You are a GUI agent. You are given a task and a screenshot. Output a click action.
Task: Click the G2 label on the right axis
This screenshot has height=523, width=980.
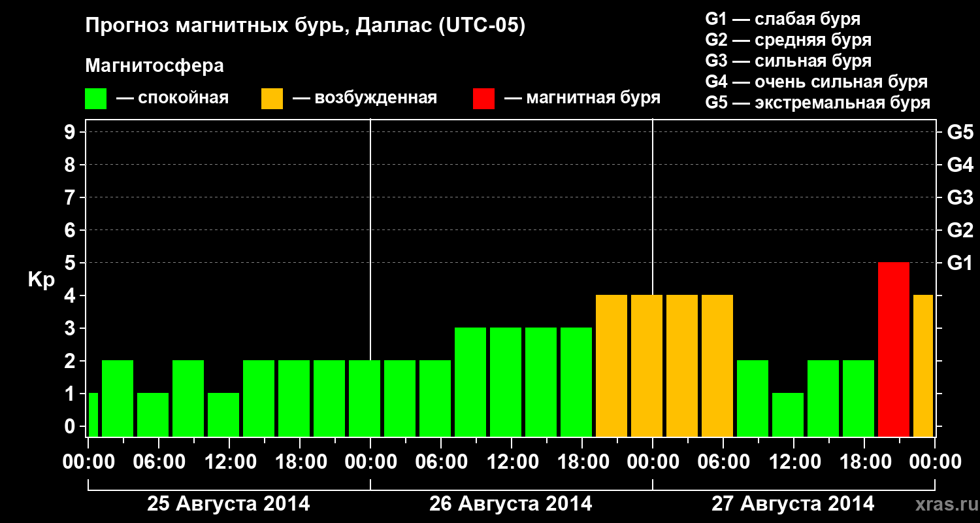[x=960, y=230]
